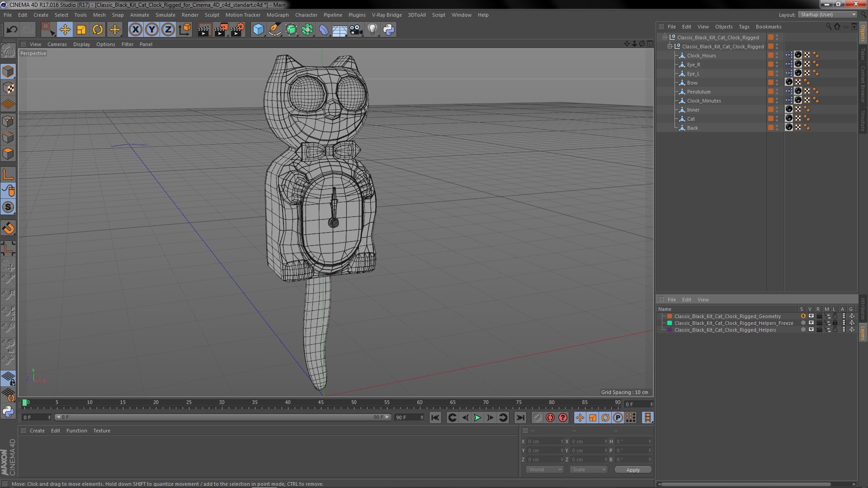Click the H rotation stepper
The height and width of the screenshot is (488, 868).
point(650,441)
